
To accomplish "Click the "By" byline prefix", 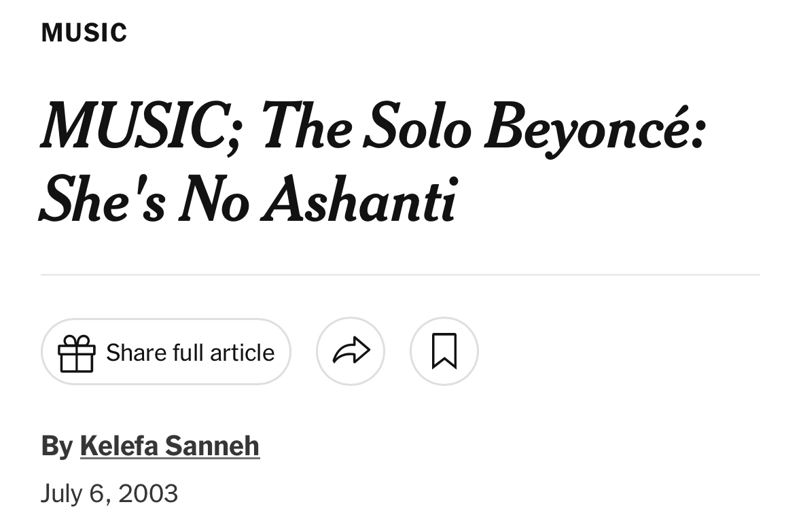I will 56,446.
